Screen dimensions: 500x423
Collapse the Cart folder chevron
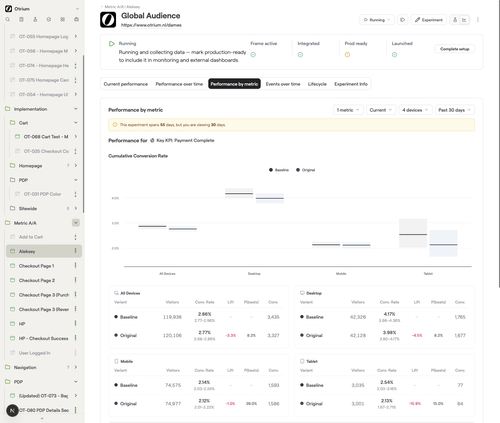coord(76,123)
